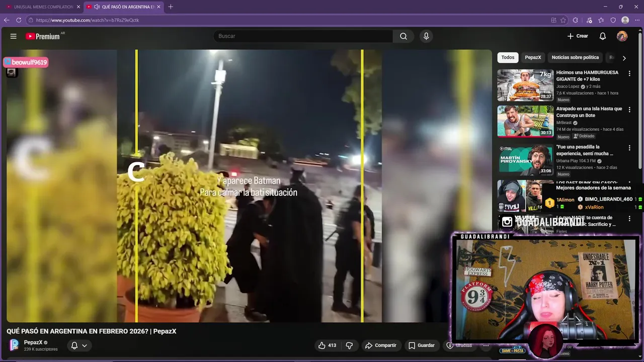Open the PepazX channel avatar

point(14,345)
